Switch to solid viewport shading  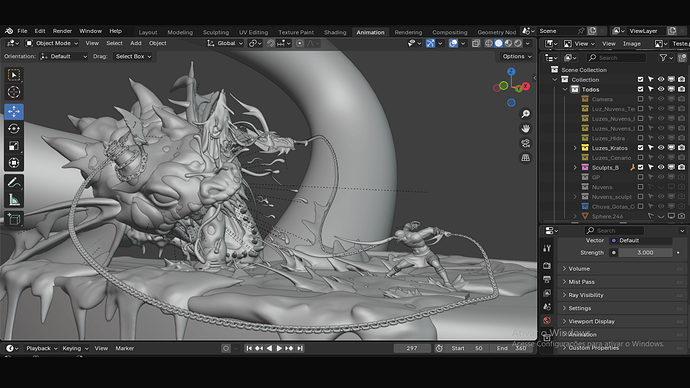pos(498,43)
